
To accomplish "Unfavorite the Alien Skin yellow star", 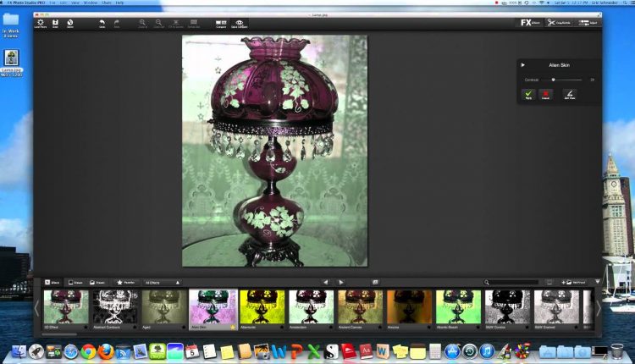I will click(x=233, y=327).
